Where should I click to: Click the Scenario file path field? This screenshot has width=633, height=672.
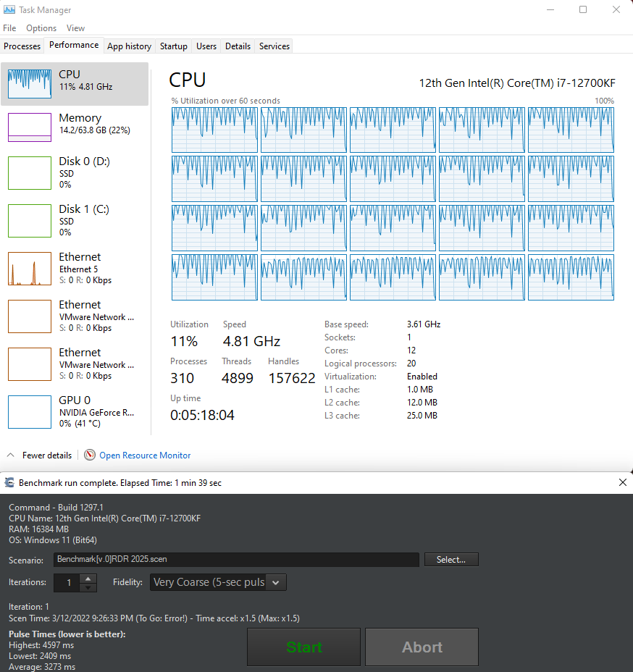tap(236, 559)
